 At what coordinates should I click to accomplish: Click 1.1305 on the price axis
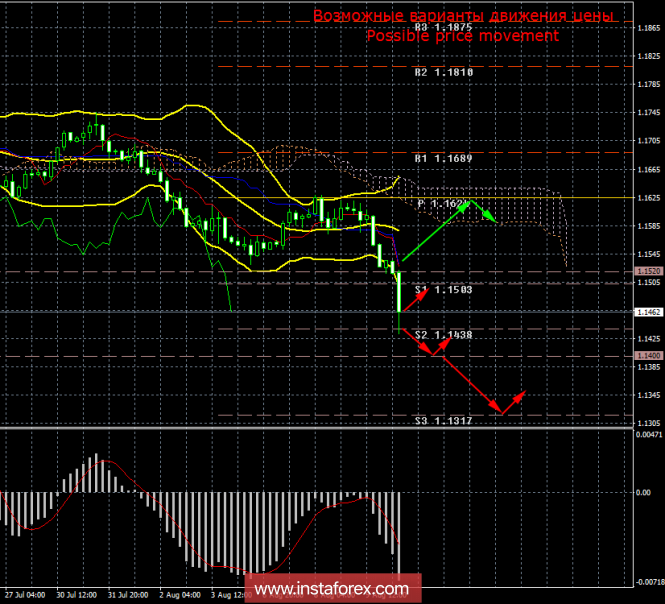pos(649,423)
